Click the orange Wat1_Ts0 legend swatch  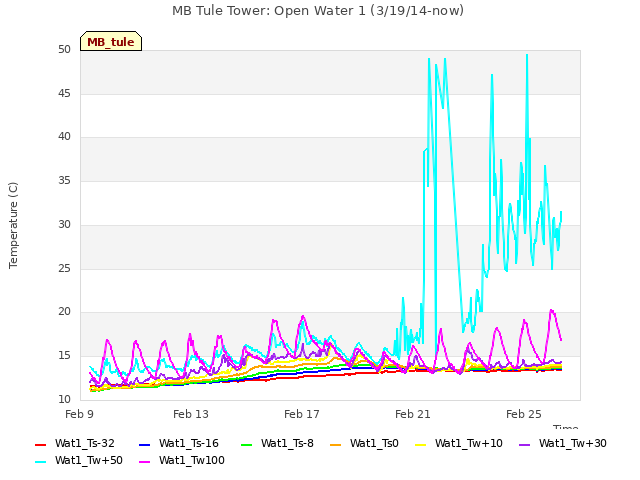point(336,444)
